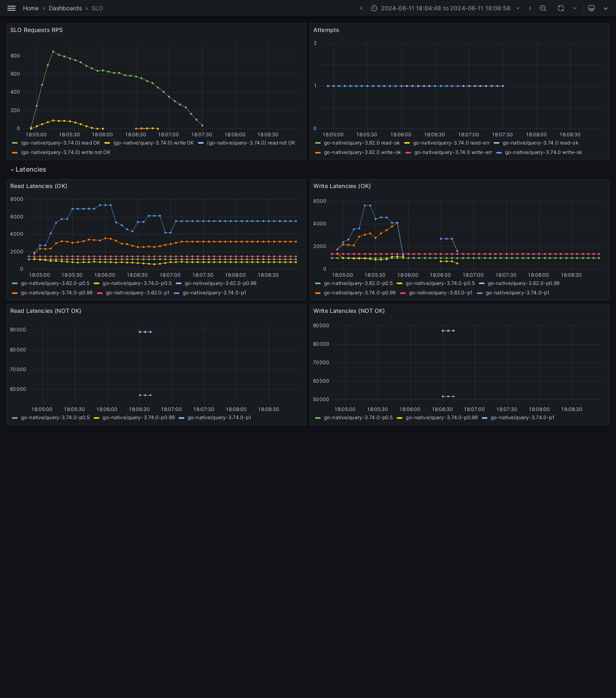The height and width of the screenshot is (698, 616).
Task: Select 3.62.0-p0.99 legend in Write Latencies (OK)
Action: pyautogui.click(x=524, y=283)
